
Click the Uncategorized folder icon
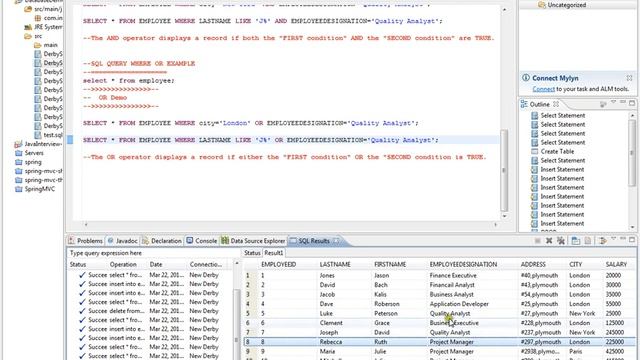click(541, 4)
